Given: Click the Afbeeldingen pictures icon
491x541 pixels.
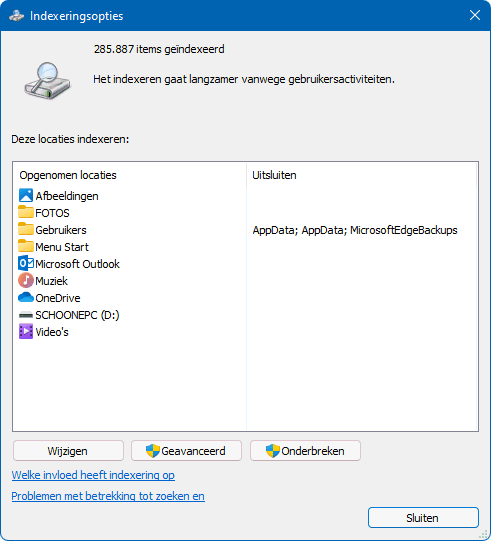Looking at the screenshot, I should [26, 195].
